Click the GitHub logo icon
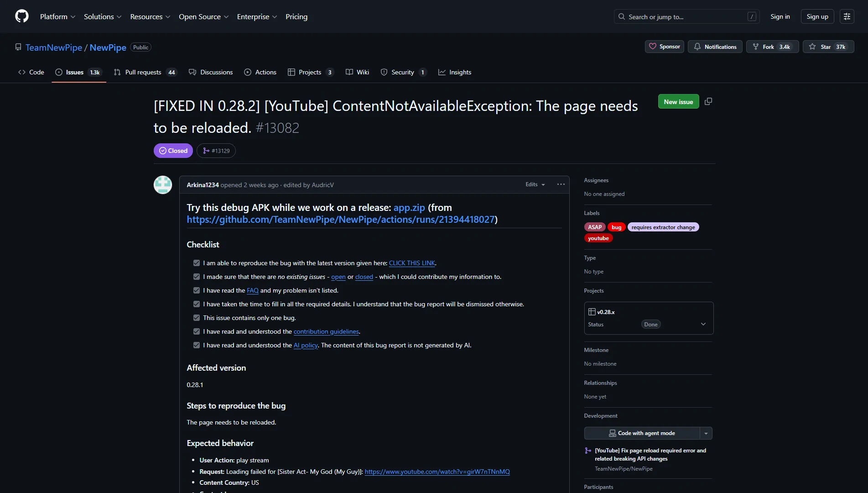The height and width of the screenshot is (493, 868). 22,16
